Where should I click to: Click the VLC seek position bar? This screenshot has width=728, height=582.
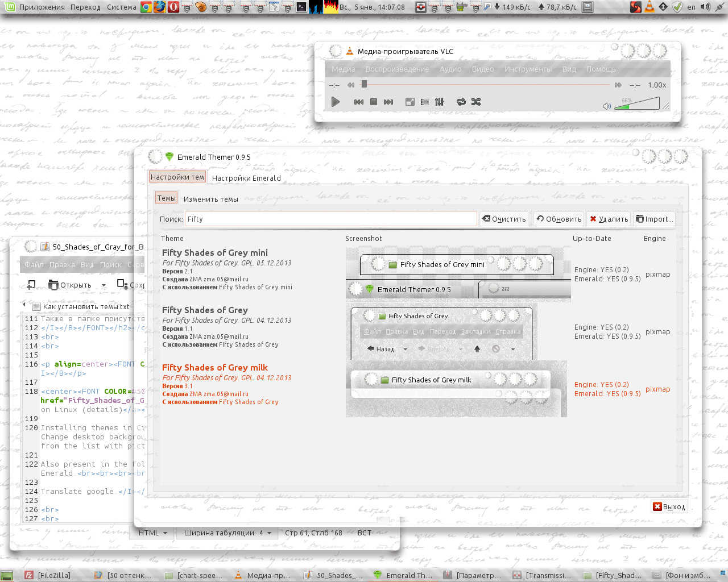(486, 84)
